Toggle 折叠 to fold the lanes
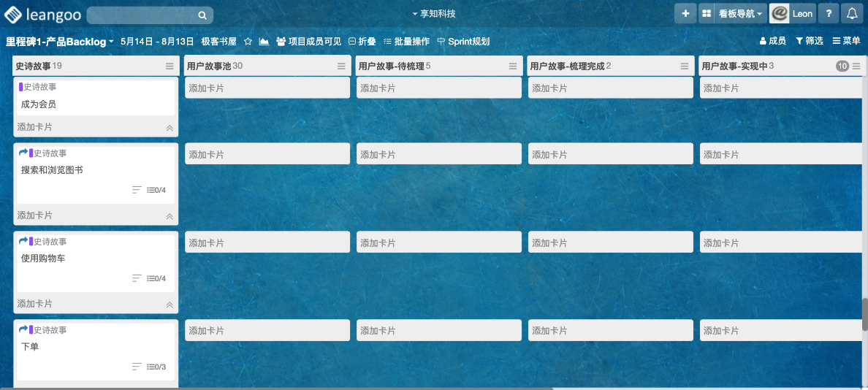 [362, 42]
